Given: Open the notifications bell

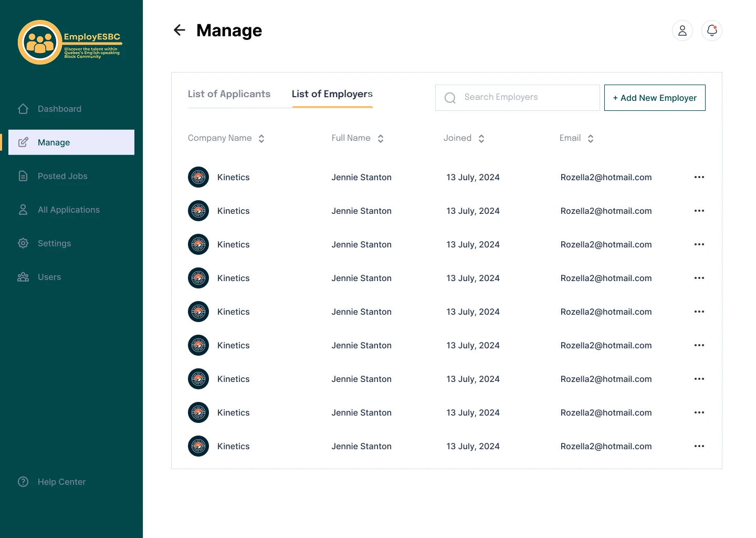Looking at the screenshot, I should [x=711, y=30].
